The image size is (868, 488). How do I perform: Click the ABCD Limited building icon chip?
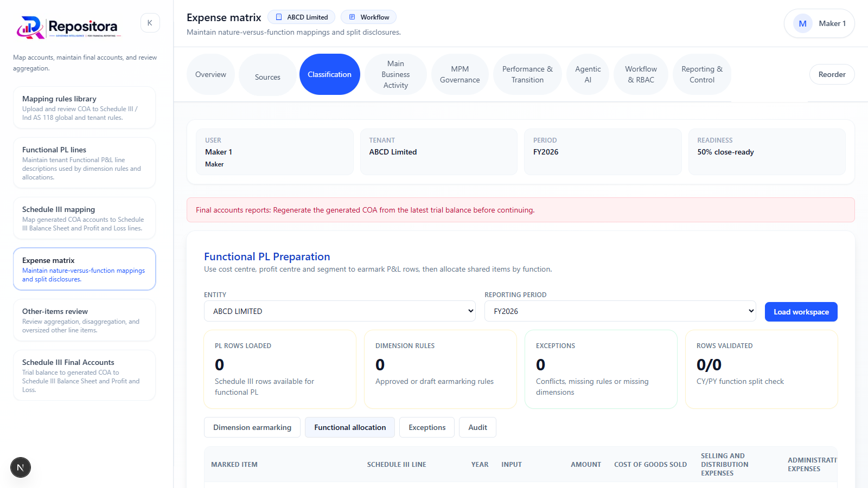point(301,17)
